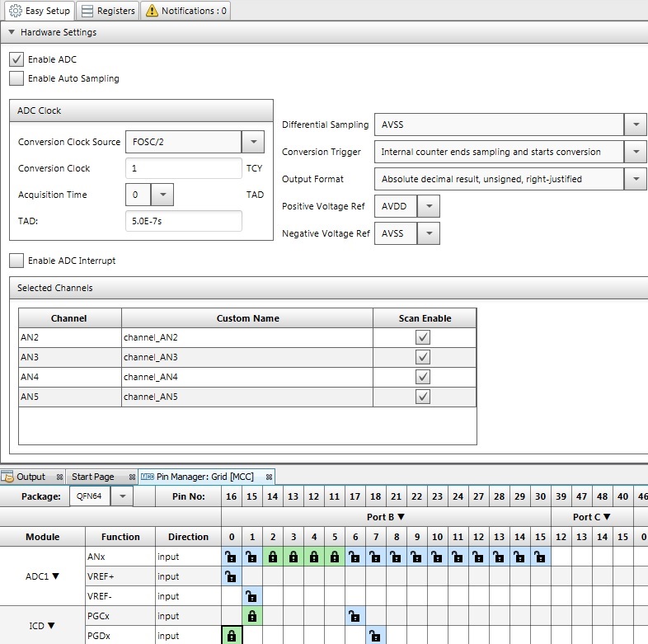Lock the ANx pin for Port B 0
Image resolution: width=648 pixels, height=644 pixels.
[x=232, y=557]
